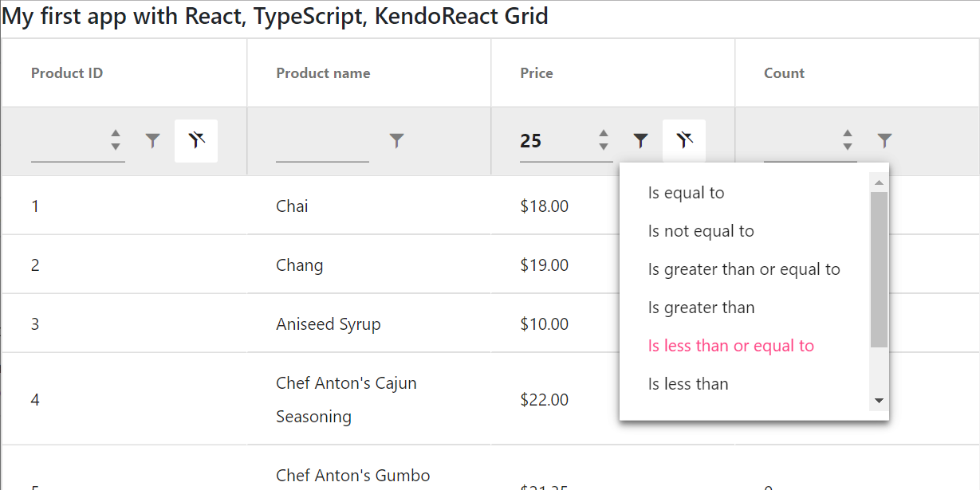The width and height of the screenshot is (980, 490).
Task: Select 'Is equal to' filter operator
Action: (x=684, y=192)
